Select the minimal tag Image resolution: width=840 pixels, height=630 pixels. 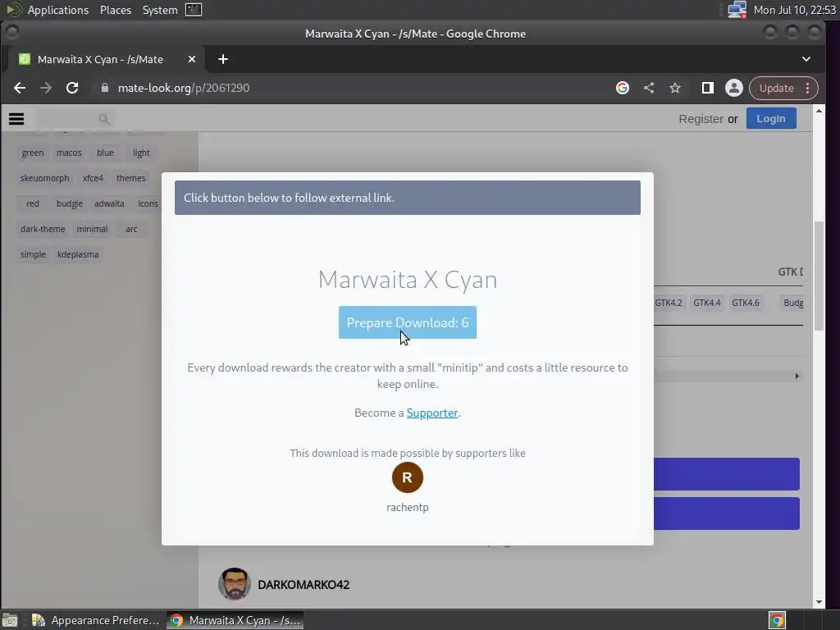pos(92,230)
